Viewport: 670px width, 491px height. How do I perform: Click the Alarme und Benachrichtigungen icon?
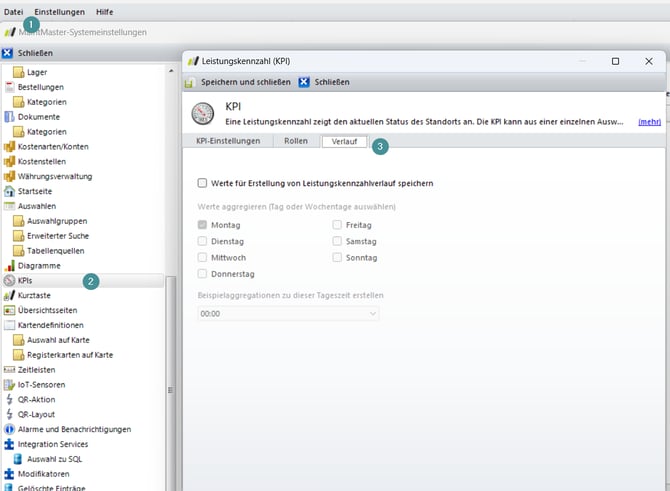click(x=10, y=429)
